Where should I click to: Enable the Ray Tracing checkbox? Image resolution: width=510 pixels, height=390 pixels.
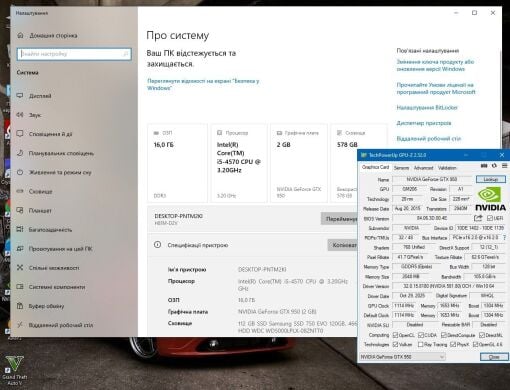click(421, 344)
